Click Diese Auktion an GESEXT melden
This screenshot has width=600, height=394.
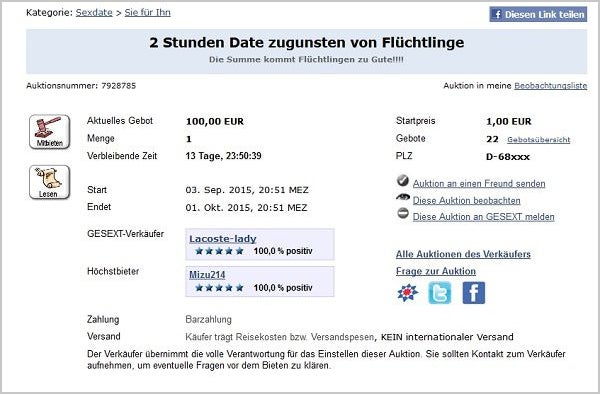pos(483,217)
